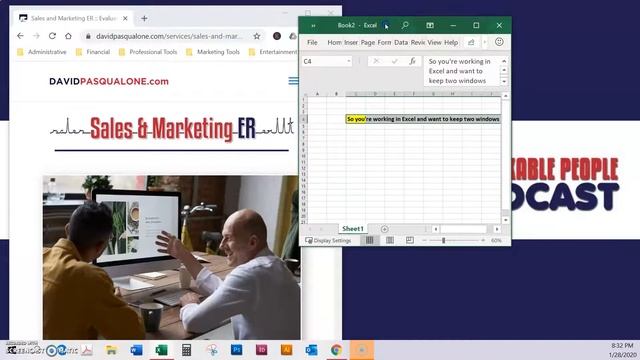The image size is (640, 360).
Task: Click the 60% zoom level in Excel
Action: (496, 240)
